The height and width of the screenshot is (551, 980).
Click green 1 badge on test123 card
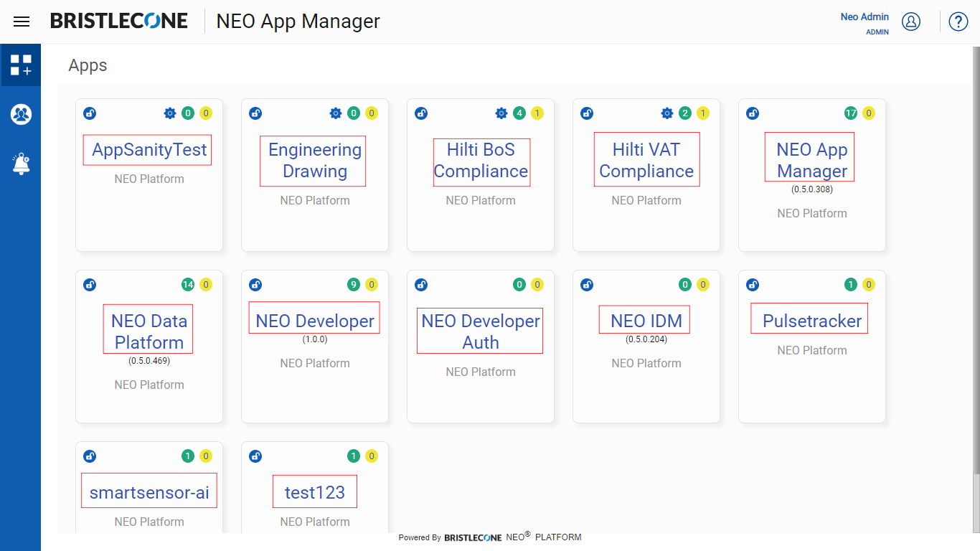tap(354, 456)
